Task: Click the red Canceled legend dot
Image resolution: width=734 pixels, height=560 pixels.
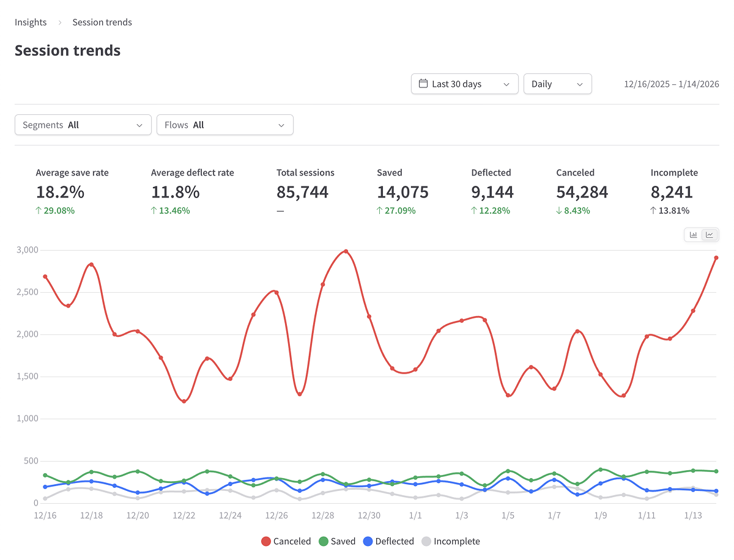Action: (x=265, y=541)
